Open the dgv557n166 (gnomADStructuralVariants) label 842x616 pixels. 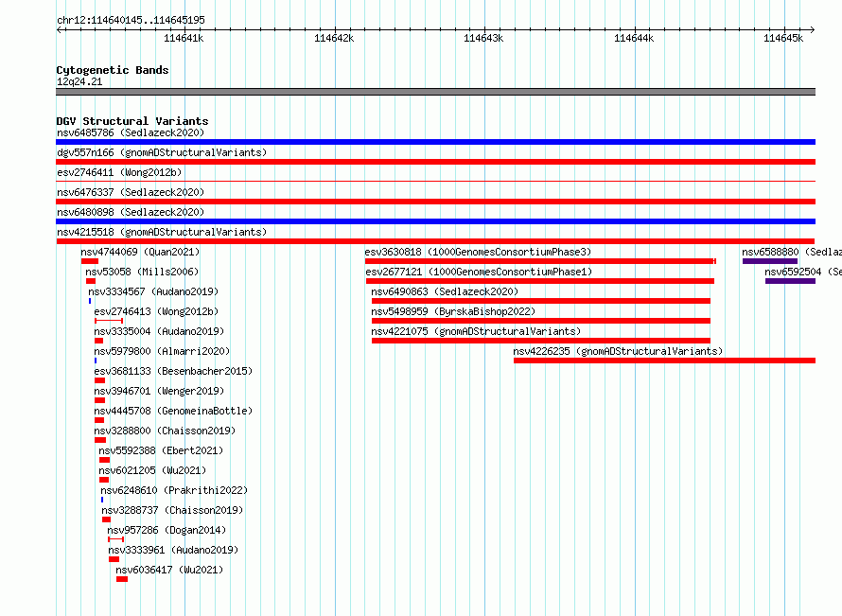pos(162,152)
